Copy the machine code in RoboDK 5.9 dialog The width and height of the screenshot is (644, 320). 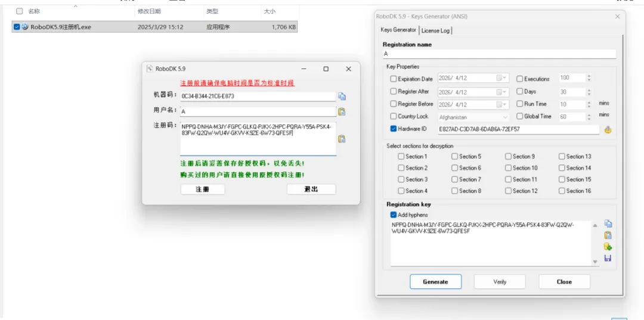click(x=342, y=97)
